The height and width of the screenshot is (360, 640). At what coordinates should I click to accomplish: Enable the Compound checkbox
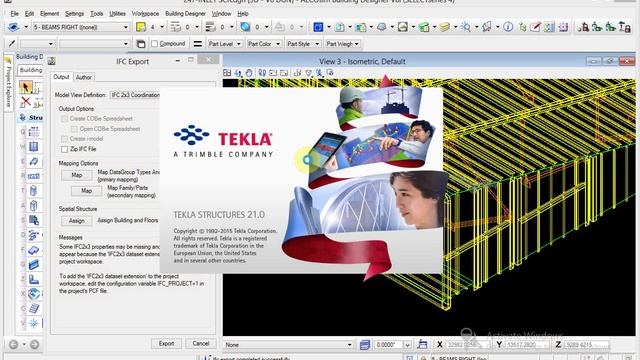tap(154, 44)
